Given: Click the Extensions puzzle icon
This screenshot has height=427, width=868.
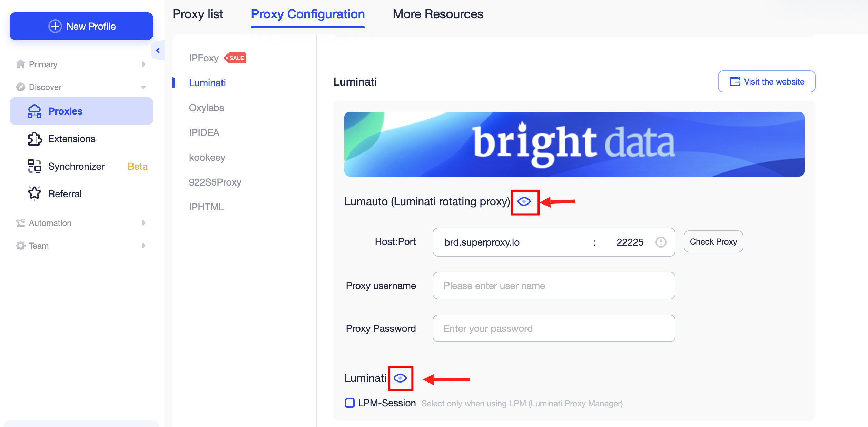Looking at the screenshot, I should [34, 138].
